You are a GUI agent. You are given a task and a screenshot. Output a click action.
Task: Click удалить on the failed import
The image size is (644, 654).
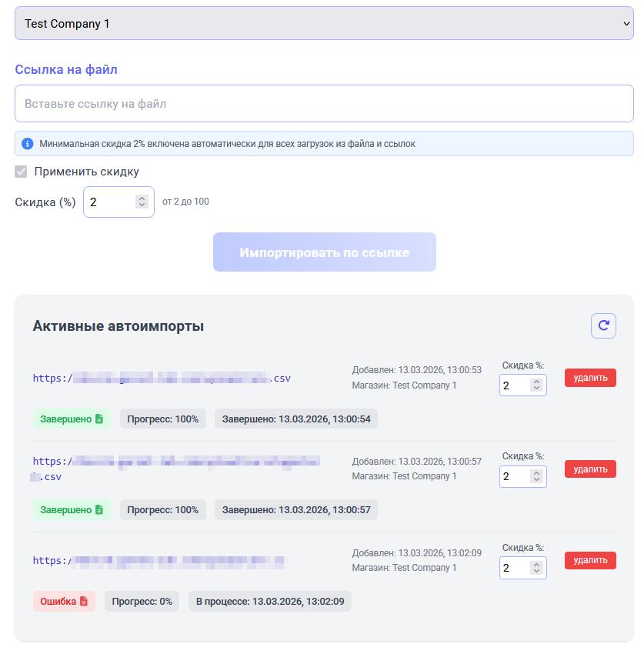[x=590, y=560]
